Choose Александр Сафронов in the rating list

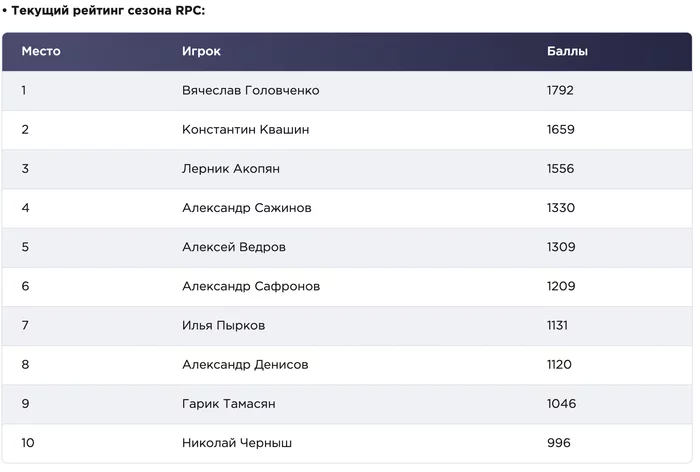[x=251, y=287]
